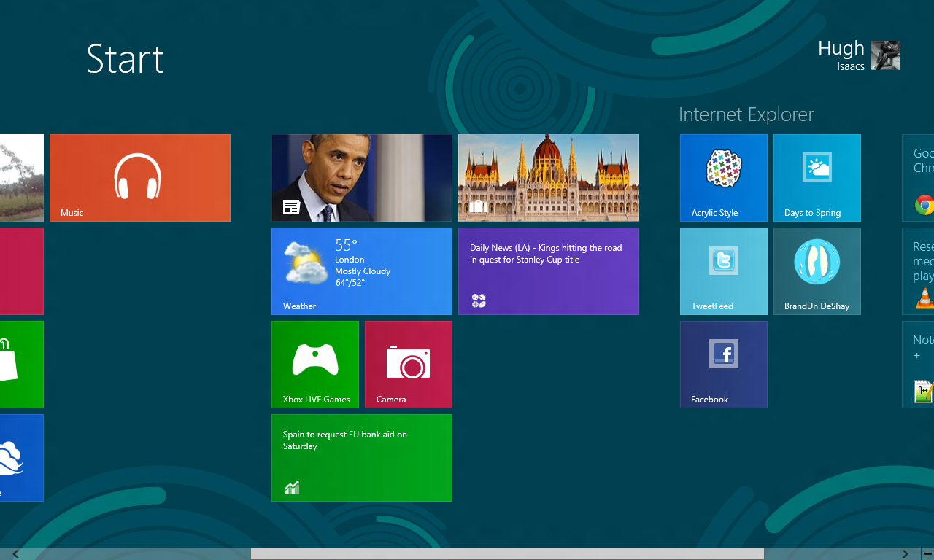The image size is (934, 560).
Task: Click the left arrow on the scrollbar
Action: (x=15, y=554)
